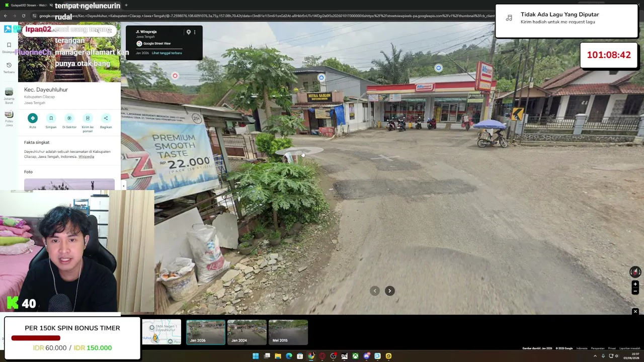Save the place with the Simpan icon
The height and width of the screenshot is (362, 644).
click(x=51, y=118)
